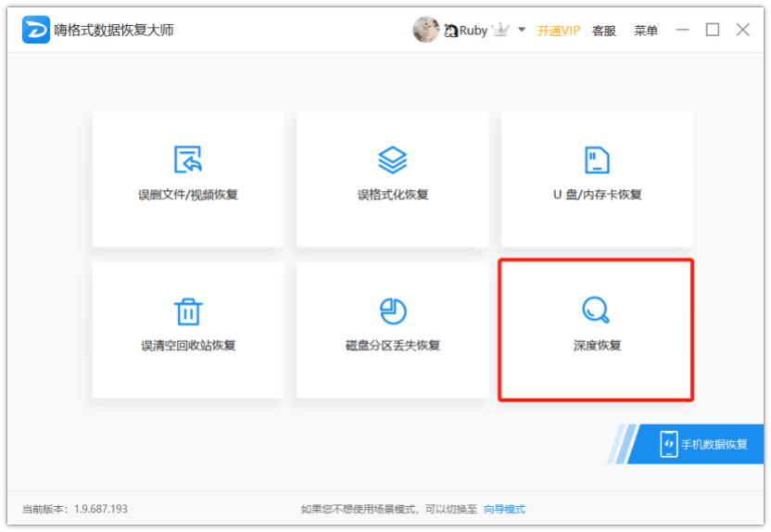
Task: Click the recycle bin trash icon
Action: (188, 311)
